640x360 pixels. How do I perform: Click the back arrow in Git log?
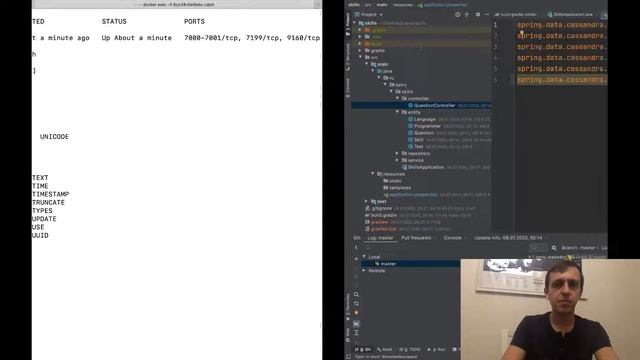tap(356, 247)
